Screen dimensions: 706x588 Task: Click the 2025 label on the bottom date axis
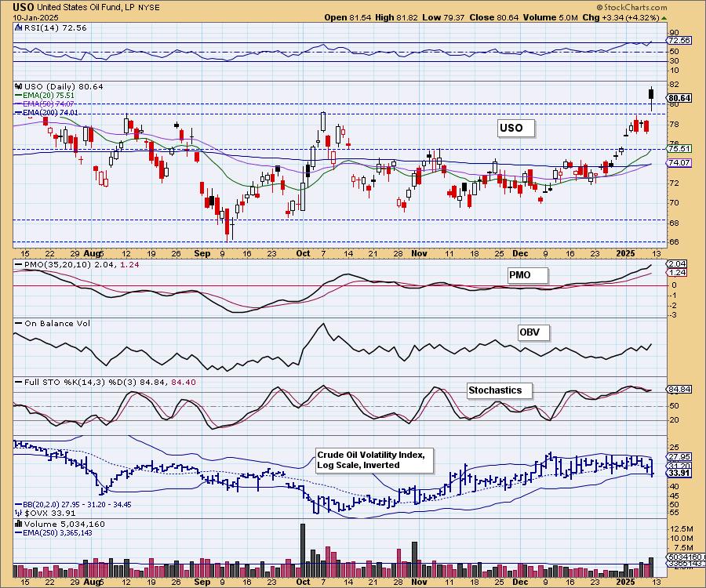(625, 582)
